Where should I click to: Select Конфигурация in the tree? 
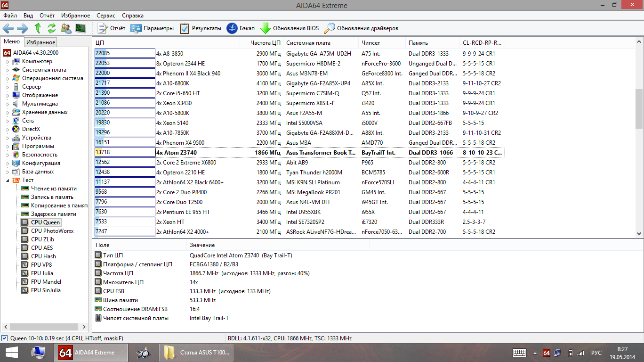pos(41,163)
